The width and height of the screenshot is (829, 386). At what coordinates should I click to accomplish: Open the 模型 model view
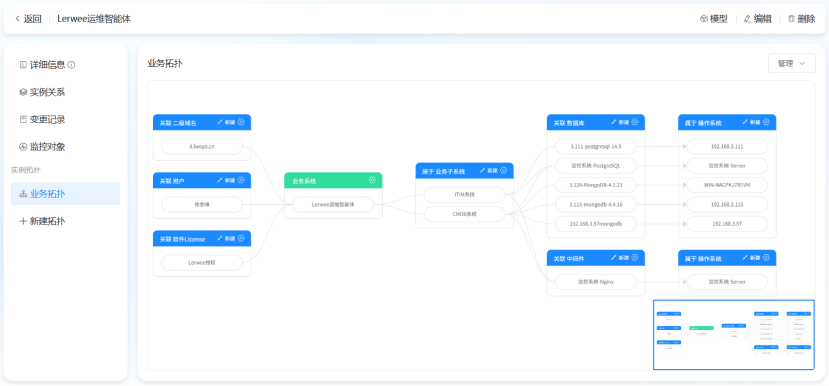[x=714, y=19]
